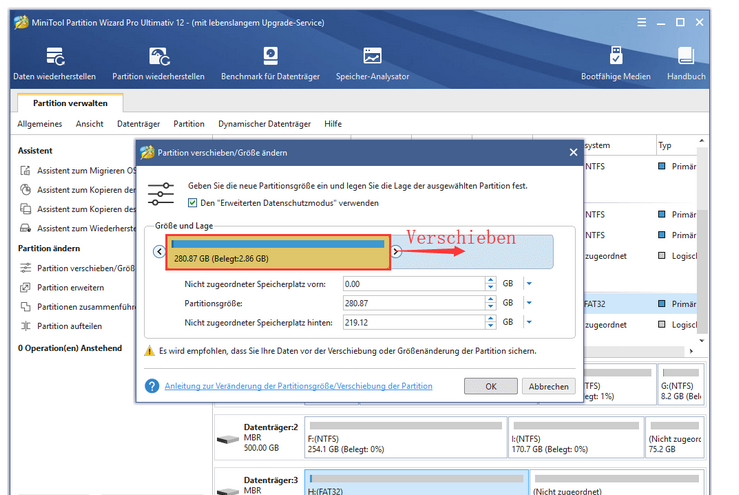The image size is (739, 495).
Task: Click horizontal scrollbar right arrow
Action: pyautogui.click(x=691, y=351)
